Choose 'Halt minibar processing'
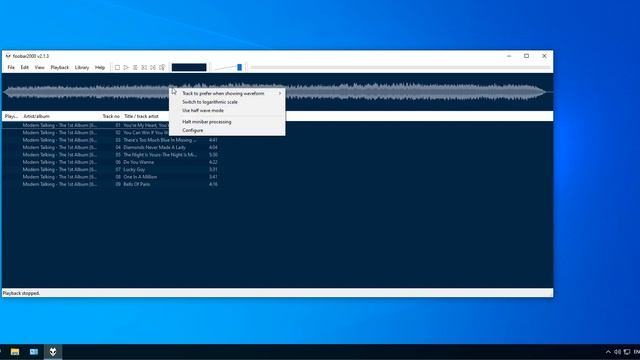This screenshot has height=360, width=640. pos(227,122)
